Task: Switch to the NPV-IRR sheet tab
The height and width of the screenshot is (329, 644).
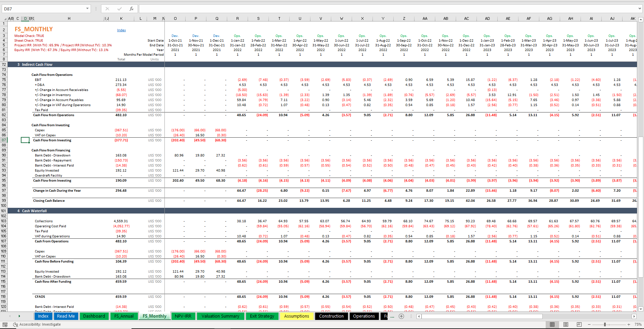Action: pos(183,316)
